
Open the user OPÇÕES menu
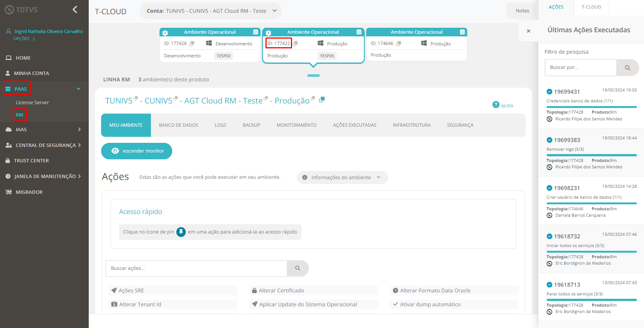tap(24, 39)
